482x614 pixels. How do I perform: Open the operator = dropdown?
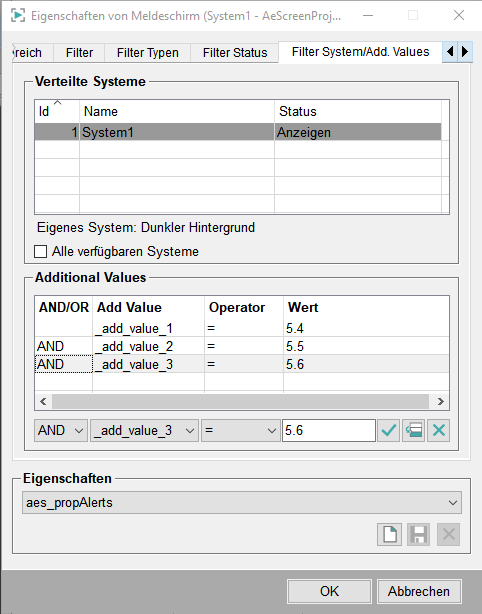click(x=240, y=431)
